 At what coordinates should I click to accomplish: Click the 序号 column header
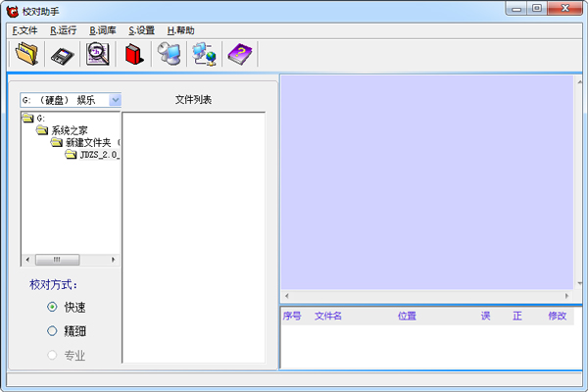click(x=292, y=316)
